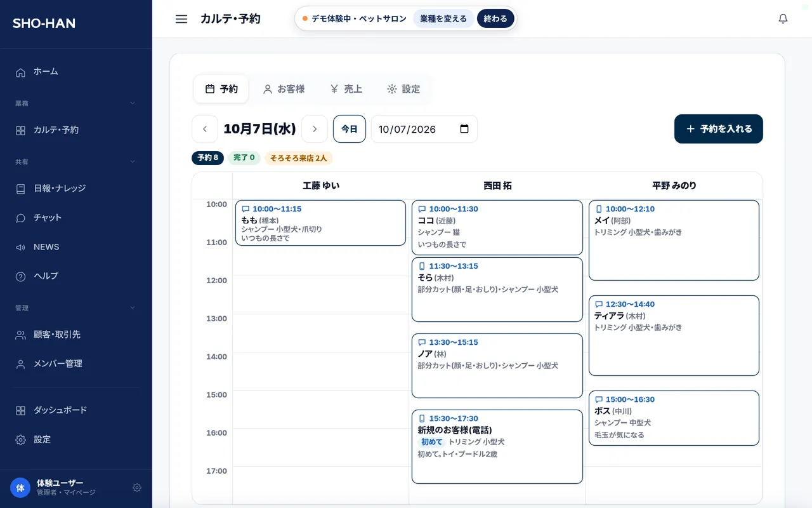Image resolution: width=812 pixels, height=508 pixels.
Task: Open メイ (阿部) appointment card
Action: [x=674, y=240]
